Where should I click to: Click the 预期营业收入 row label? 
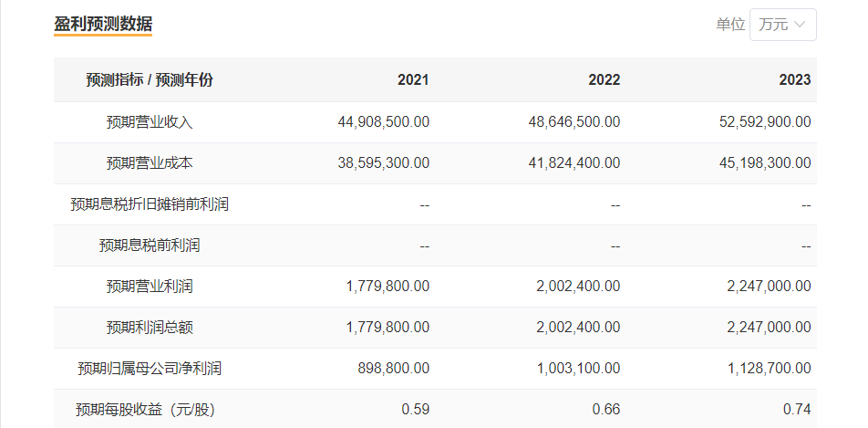click(x=150, y=122)
